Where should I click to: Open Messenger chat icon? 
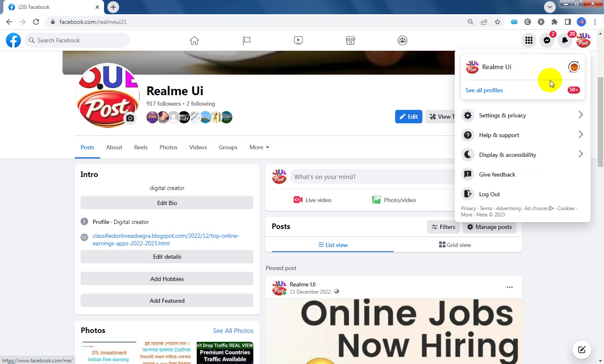[547, 40]
